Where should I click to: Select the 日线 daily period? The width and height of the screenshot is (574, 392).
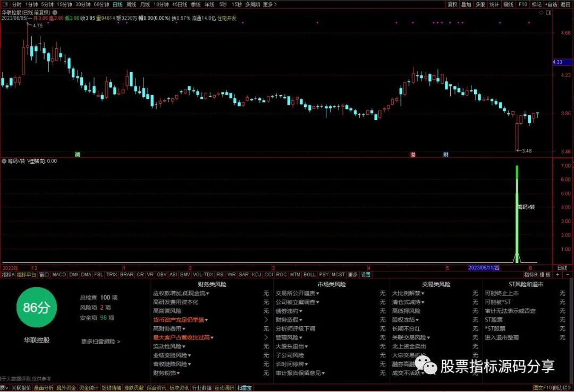click(117, 4)
